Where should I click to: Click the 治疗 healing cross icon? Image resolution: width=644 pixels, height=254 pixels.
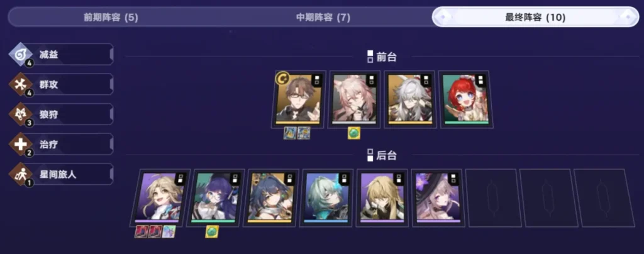point(20,145)
